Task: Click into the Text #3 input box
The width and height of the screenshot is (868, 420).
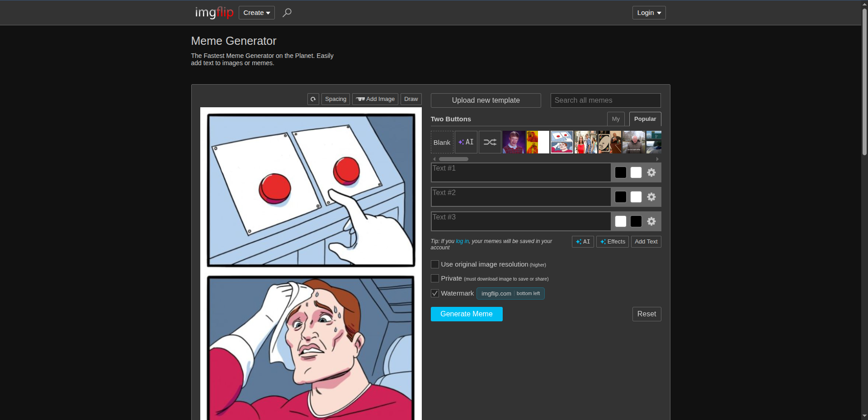Action: pos(521,221)
